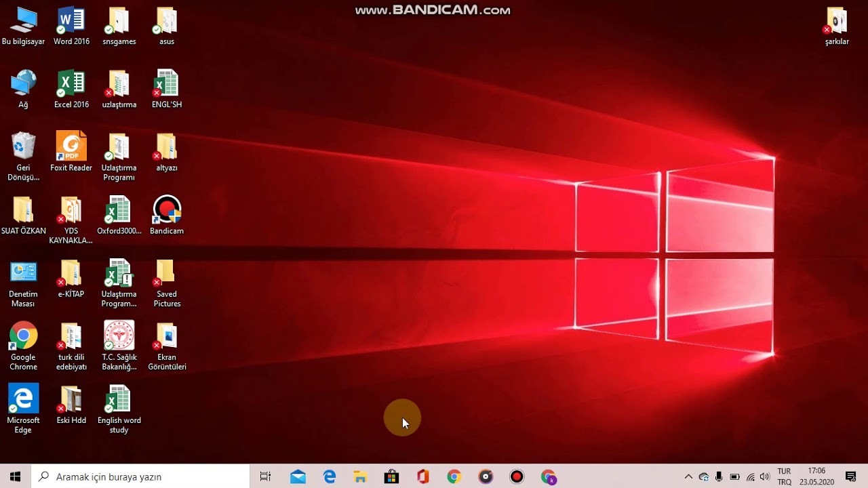Launch the Foxit Reader shortcut

tap(71, 152)
